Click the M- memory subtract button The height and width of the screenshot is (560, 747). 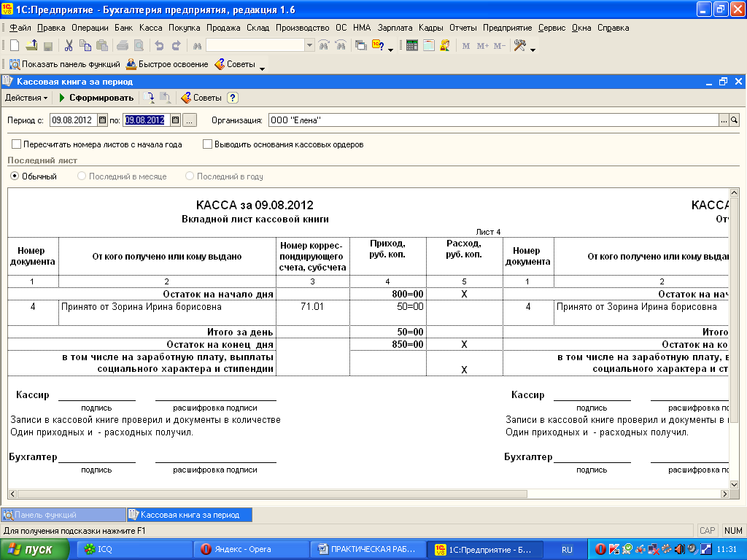point(499,46)
